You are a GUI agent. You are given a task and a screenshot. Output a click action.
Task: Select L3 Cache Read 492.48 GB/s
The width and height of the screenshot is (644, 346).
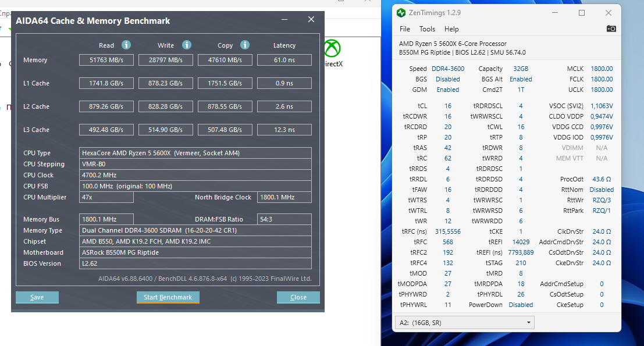point(106,130)
